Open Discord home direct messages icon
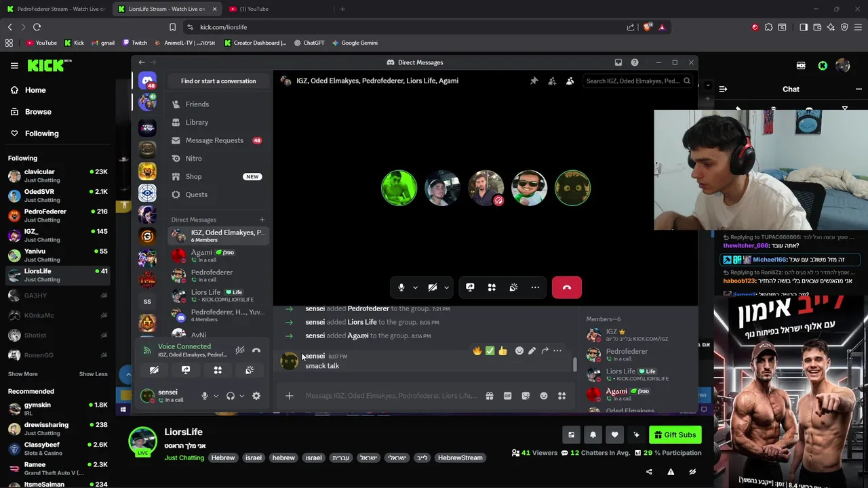This screenshot has height=488, width=868. pyautogui.click(x=147, y=81)
